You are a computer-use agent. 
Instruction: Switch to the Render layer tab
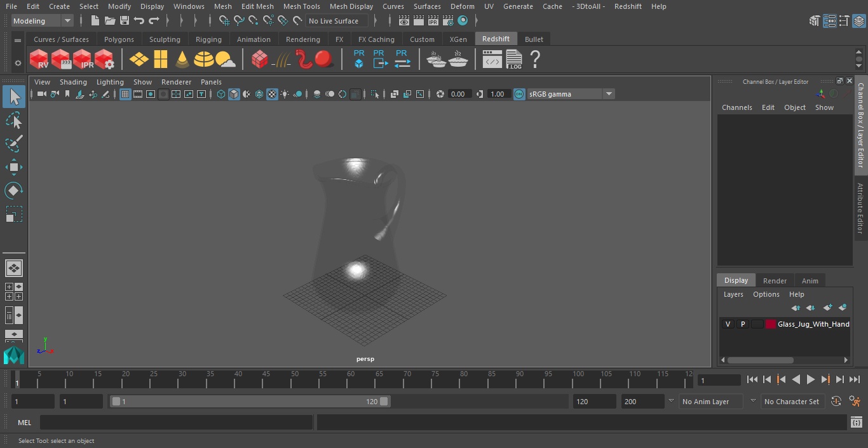[x=775, y=280]
